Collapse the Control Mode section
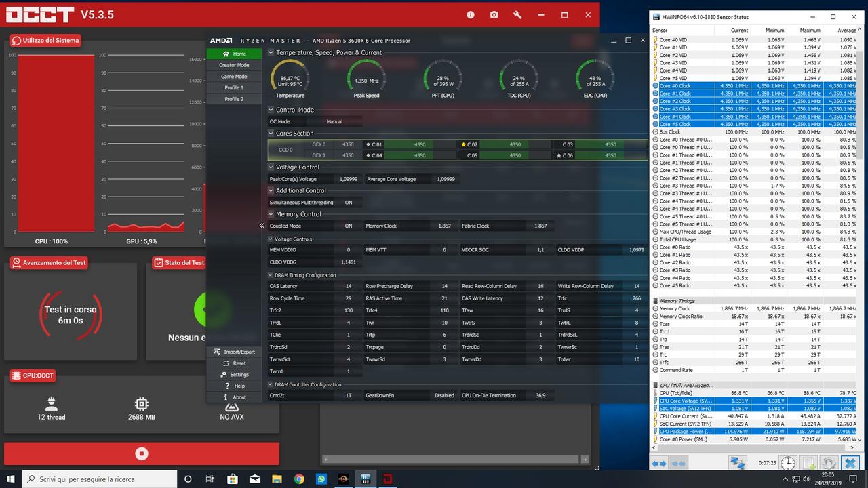Screen dimensions: 868x488 click(x=271, y=110)
